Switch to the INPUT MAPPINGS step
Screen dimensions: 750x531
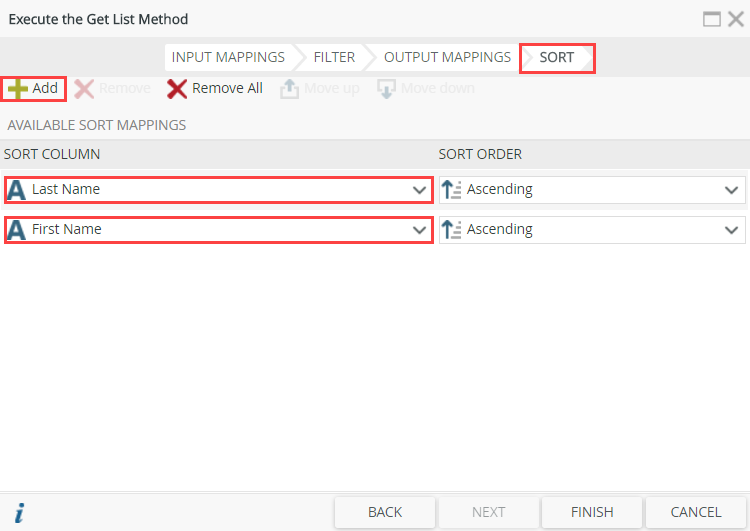coord(228,57)
